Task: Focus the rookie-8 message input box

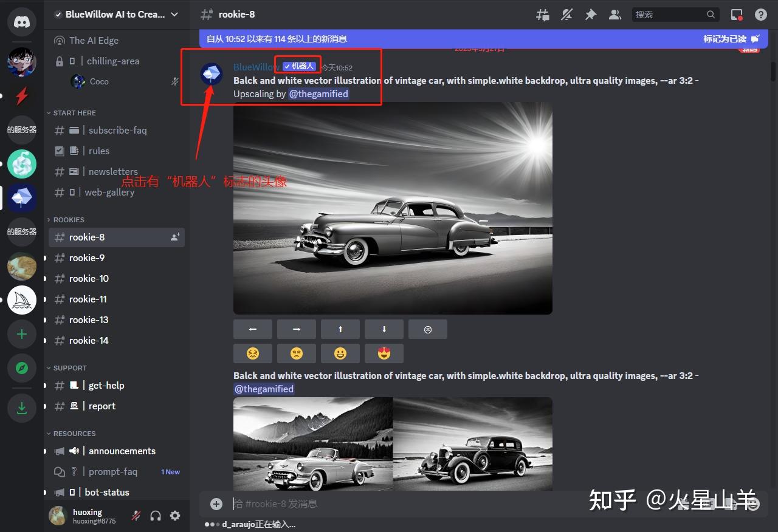Action: tap(425, 503)
